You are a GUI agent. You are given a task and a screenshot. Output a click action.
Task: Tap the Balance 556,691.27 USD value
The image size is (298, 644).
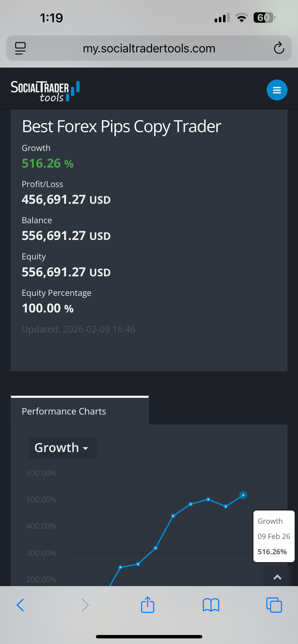click(x=66, y=236)
